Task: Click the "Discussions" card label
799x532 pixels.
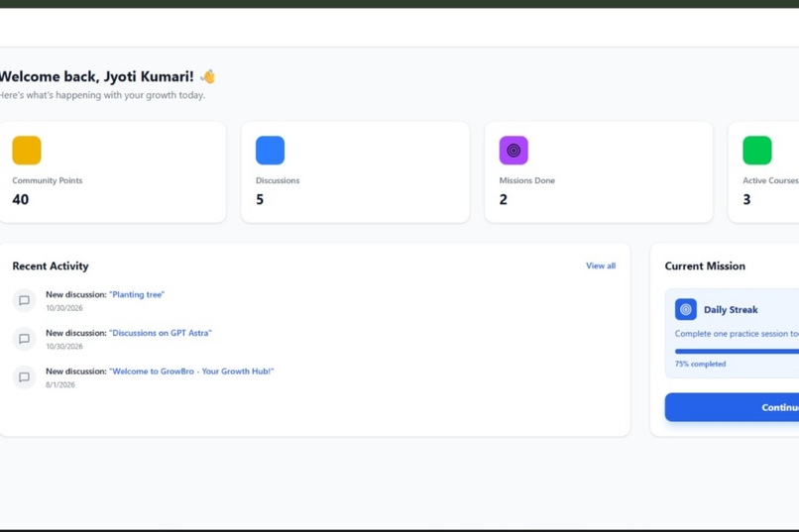Action: pyautogui.click(x=278, y=180)
